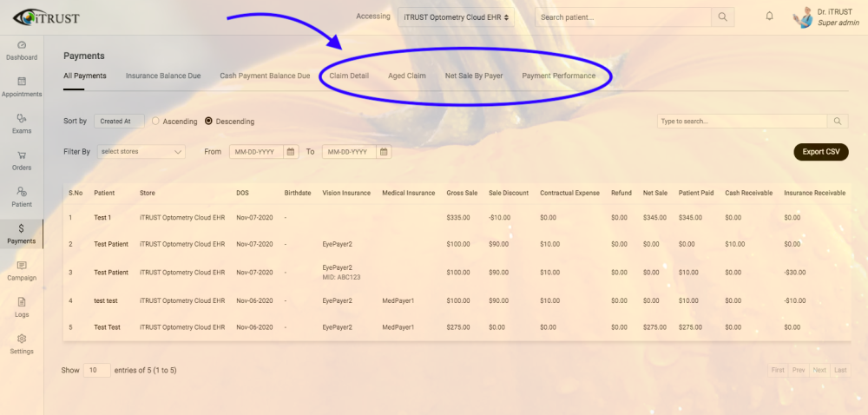This screenshot has height=415, width=868.
Task: Click the -$10.00 sale discount cell
Action: [x=500, y=218]
